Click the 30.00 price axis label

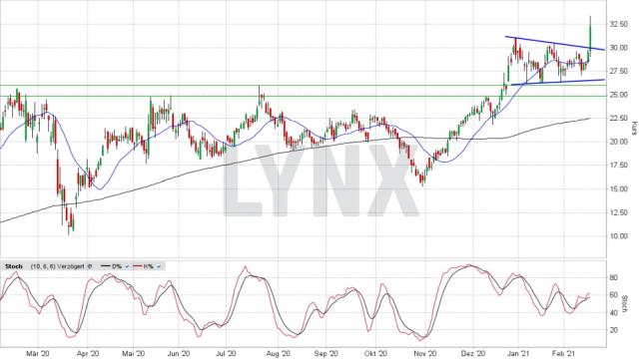coord(618,48)
